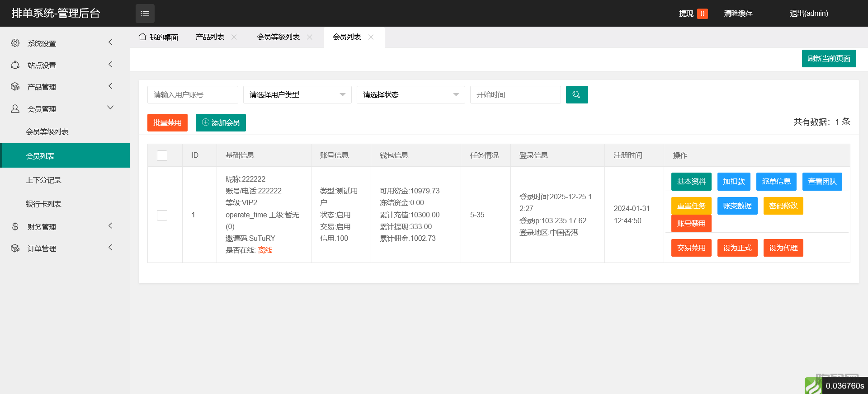The image size is (868, 394).
Task: Click the green search magnifier button
Action: click(x=576, y=94)
